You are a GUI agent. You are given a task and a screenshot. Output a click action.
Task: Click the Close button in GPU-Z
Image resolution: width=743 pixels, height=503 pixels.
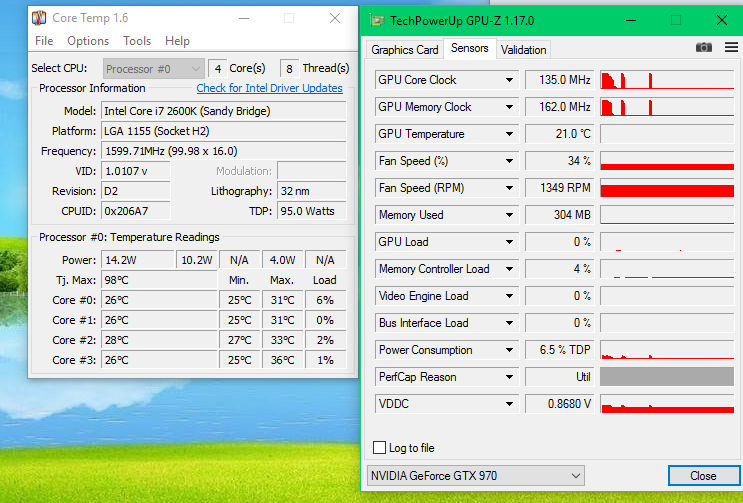703,476
